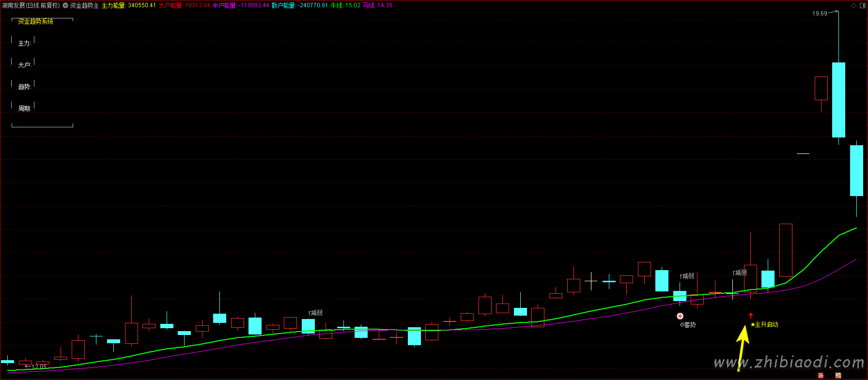Click the diamond icon in top-right corner

tap(853, 6)
